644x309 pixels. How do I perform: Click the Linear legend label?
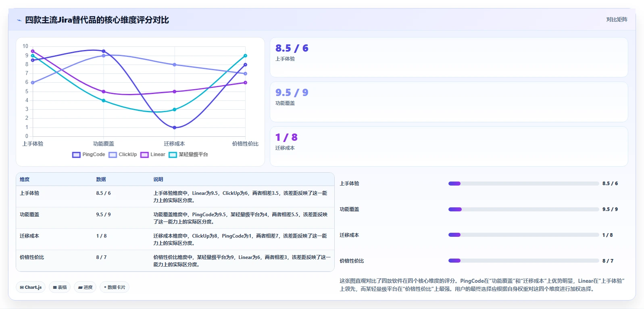click(x=158, y=154)
